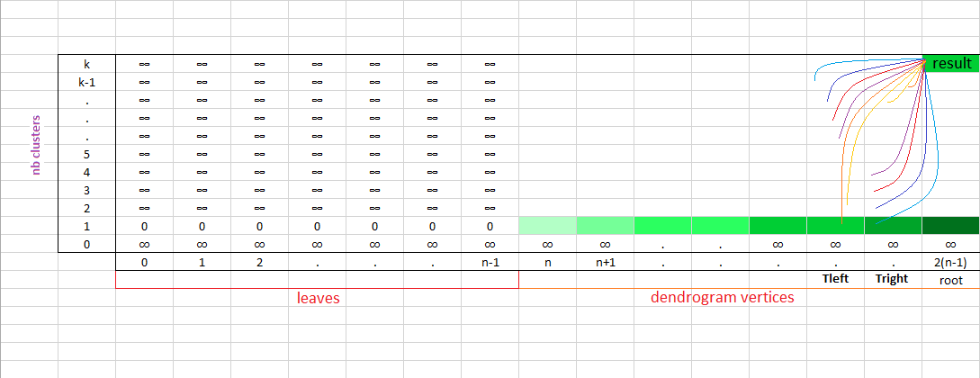Click the row label k cell

click(x=86, y=64)
